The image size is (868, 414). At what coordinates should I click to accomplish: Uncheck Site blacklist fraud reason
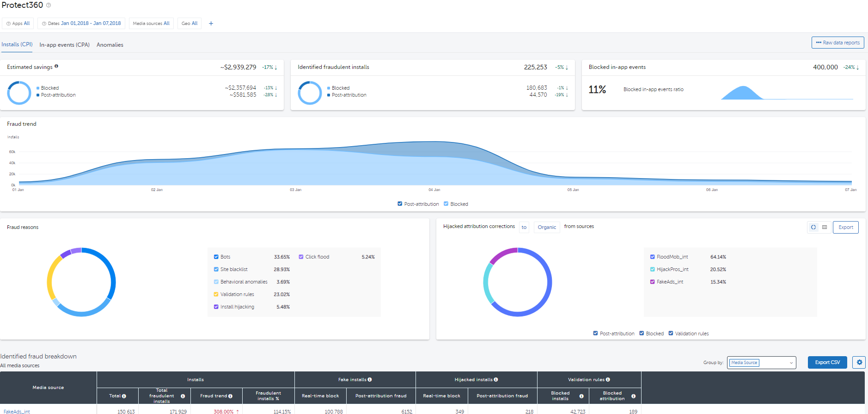coord(216,269)
